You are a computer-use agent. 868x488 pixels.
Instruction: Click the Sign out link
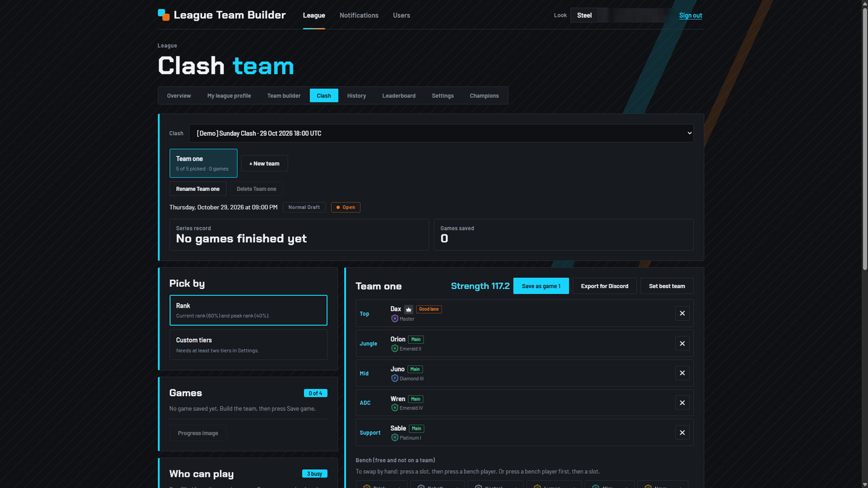point(691,16)
